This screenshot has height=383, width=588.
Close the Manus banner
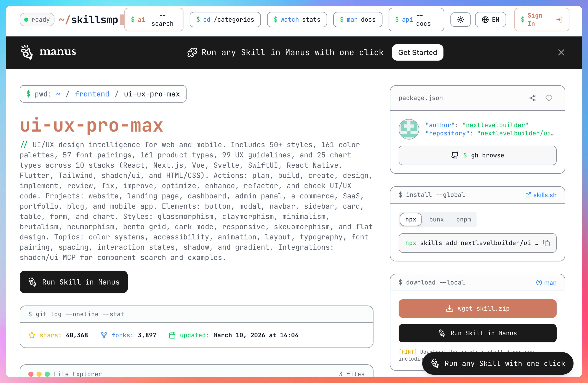[561, 52]
